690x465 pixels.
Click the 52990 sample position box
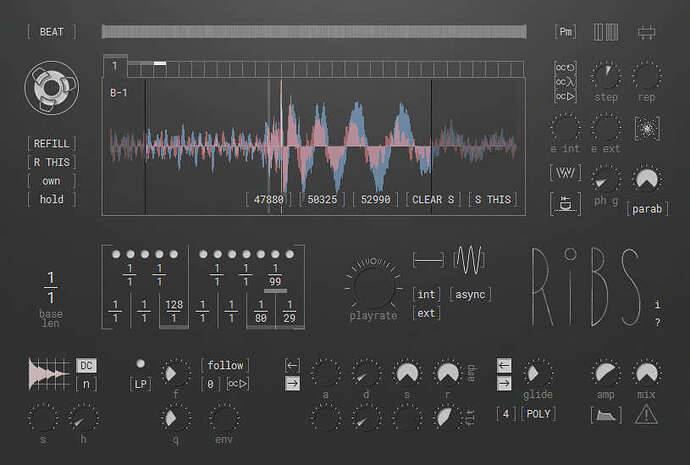(x=375, y=199)
